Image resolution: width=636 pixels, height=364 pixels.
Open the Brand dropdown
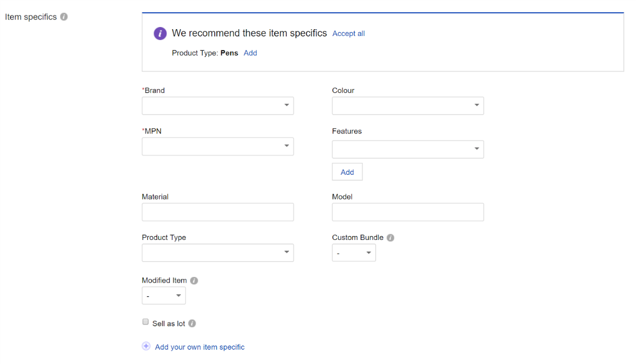(218, 106)
